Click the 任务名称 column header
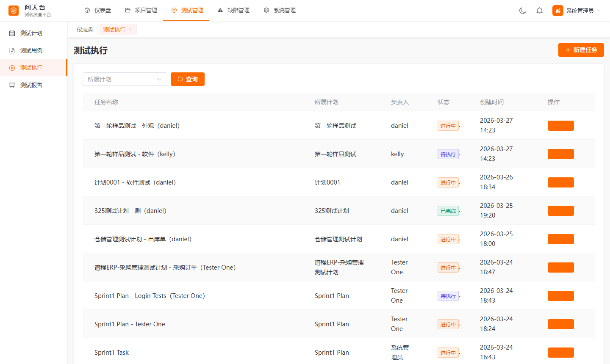Screen dimensions: 610x364 click(x=106, y=102)
